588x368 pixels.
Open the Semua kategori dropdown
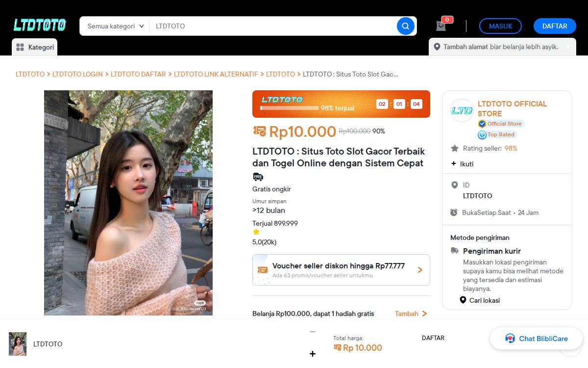click(x=116, y=26)
